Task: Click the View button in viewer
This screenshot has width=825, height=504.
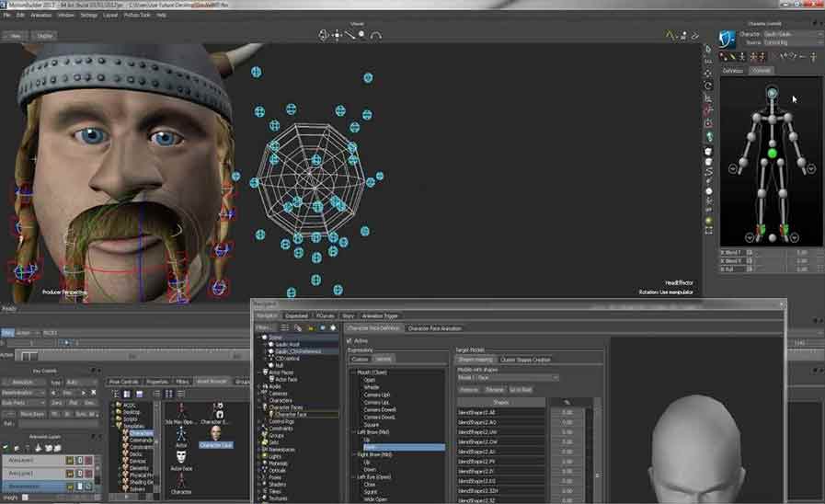Action: tap(16, 36)
